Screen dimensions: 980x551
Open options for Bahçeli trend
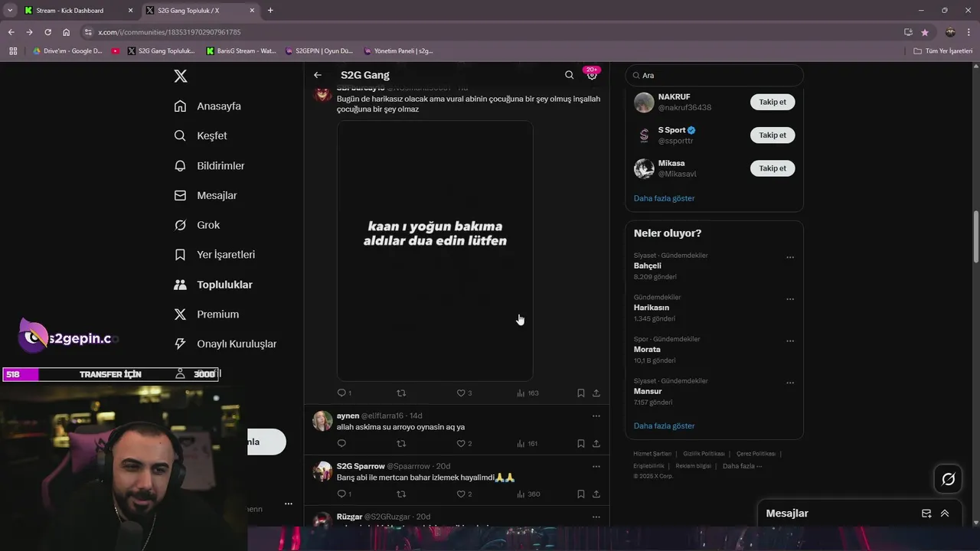tap(790, 257)
